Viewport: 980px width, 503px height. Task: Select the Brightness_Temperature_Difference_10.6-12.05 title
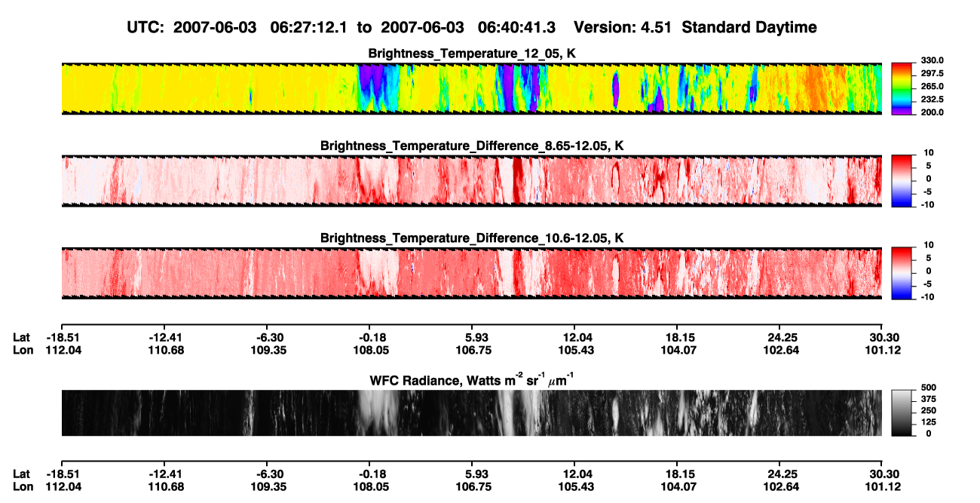(x=472, y=238)
